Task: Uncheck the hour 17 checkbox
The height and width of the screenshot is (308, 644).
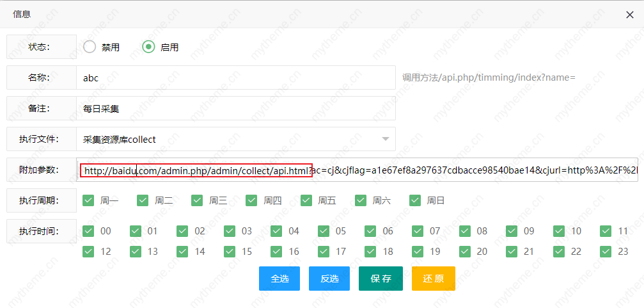Action: click(x=324, y=252)
